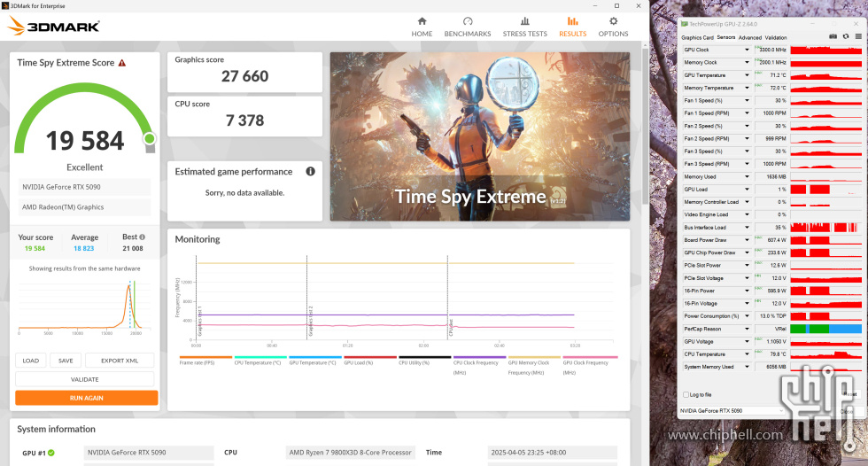Open the Validation tab in GPU-Z

[776, 37]
